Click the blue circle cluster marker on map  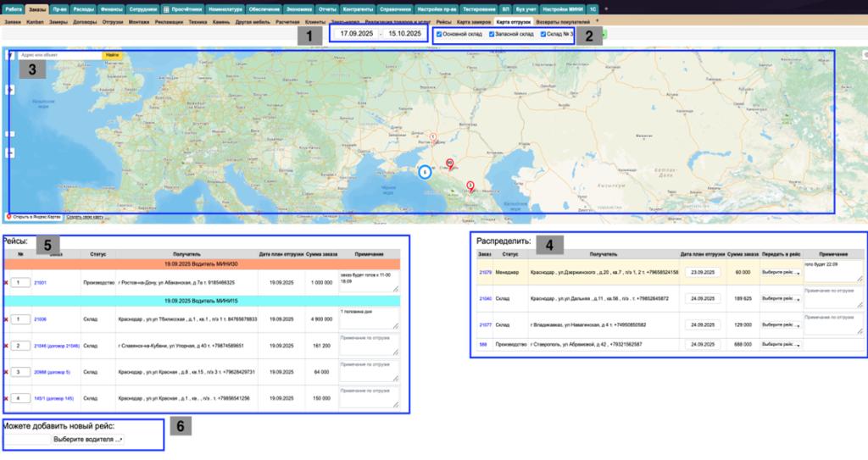[426, 172]
